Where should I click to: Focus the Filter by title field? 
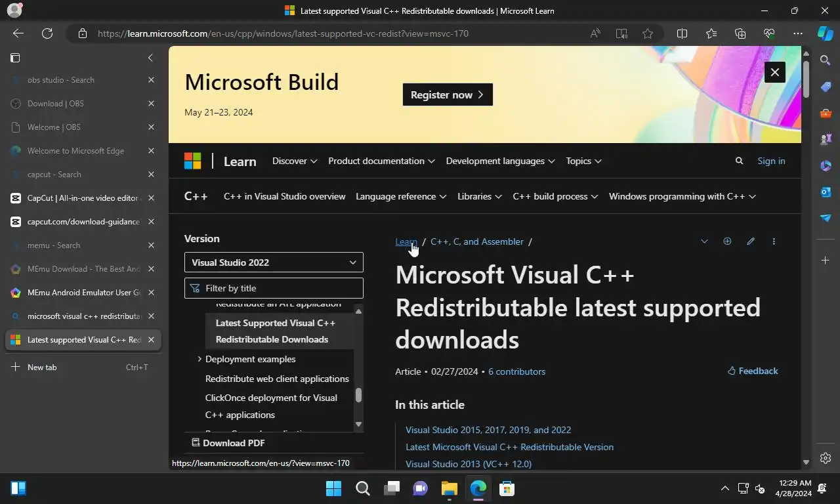[x=274, y=288]
